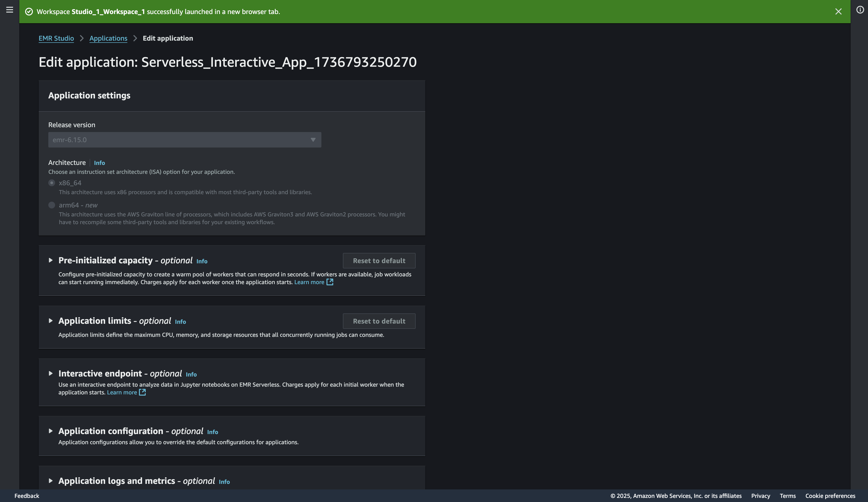Viewport: 868px width, 502px height.
Task: Expand Interactive endpoint section
Action: tap(51, 373)
